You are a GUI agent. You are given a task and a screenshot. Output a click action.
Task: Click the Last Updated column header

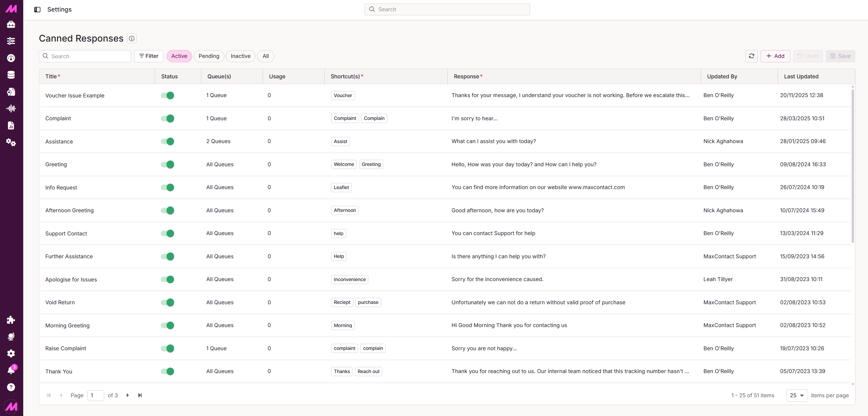(x=801, y=77)
